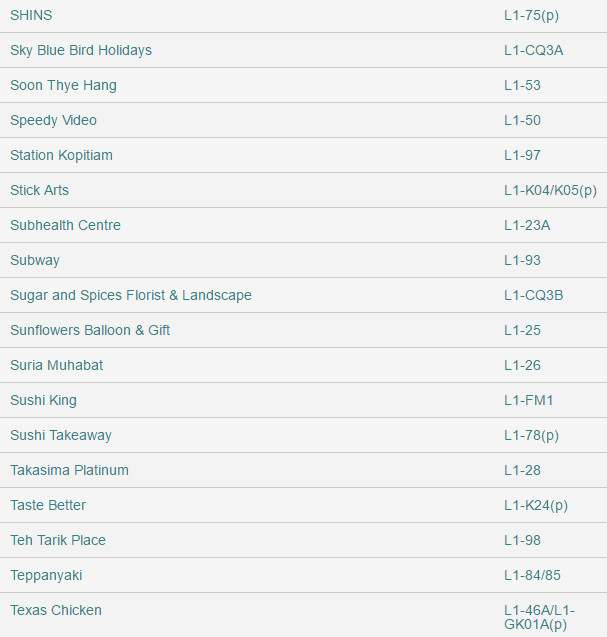Open the Sushi King listing
The height and width of the screenshot is (637, 607).
[43, 401]
